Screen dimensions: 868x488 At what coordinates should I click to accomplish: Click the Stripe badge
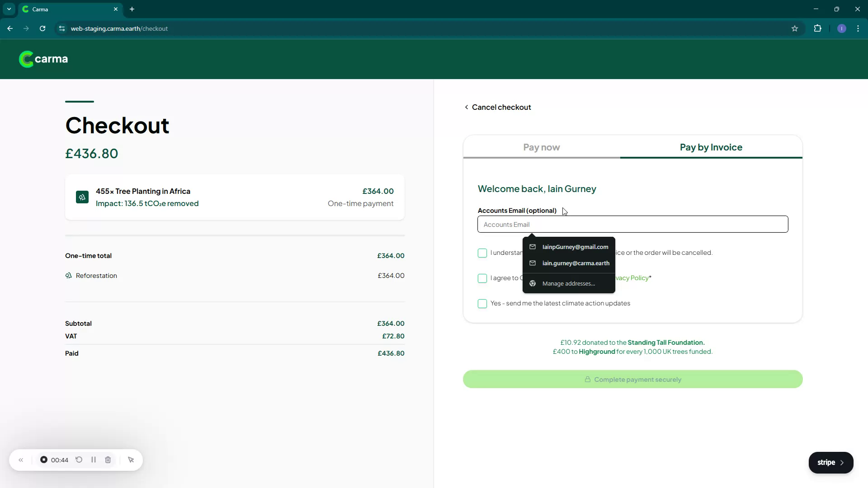pyautogui.click(x=830, y=462)
